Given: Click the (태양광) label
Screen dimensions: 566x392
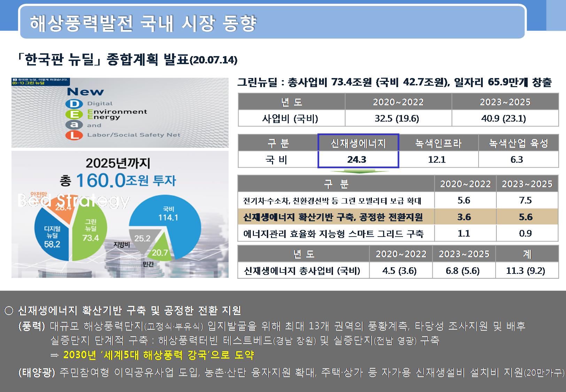Looking at the screenshot, I should coord(37,372).
